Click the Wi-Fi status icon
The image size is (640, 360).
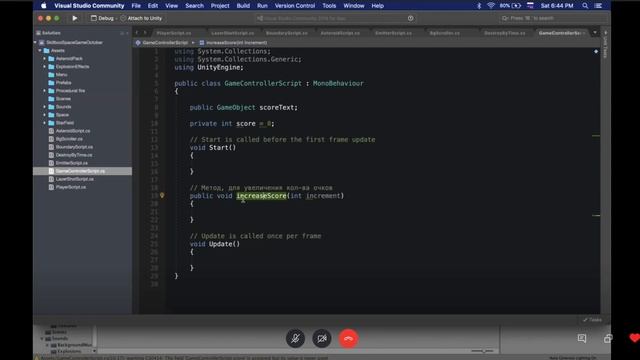[x=491, y=6]
